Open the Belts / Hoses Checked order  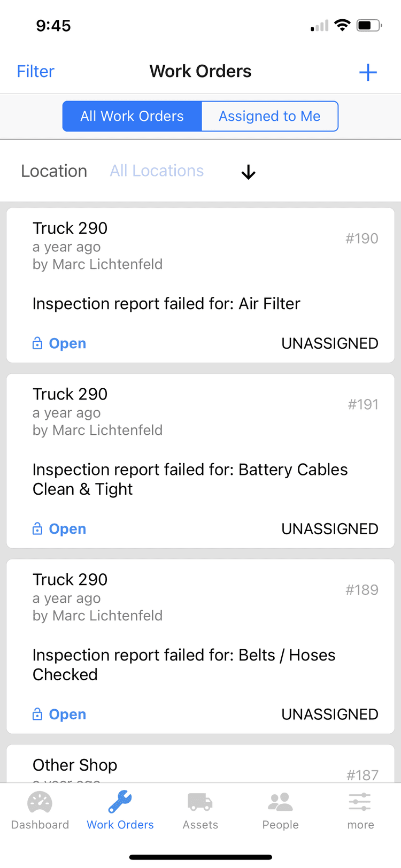(x=200, y=647)
